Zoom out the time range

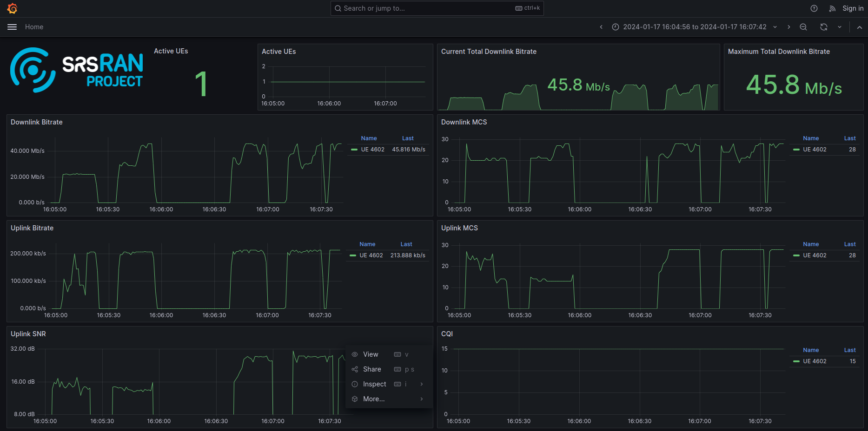[803, 27]
